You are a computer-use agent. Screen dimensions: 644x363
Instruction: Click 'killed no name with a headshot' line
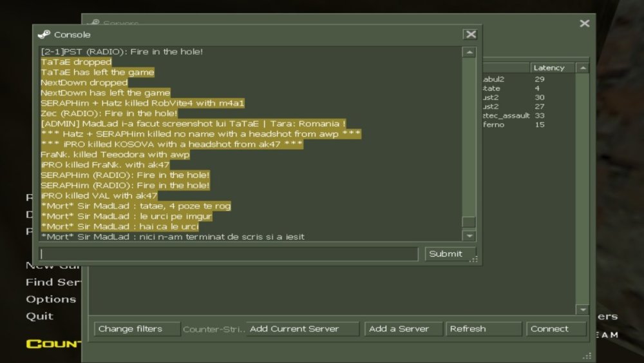tap(201, 134)
